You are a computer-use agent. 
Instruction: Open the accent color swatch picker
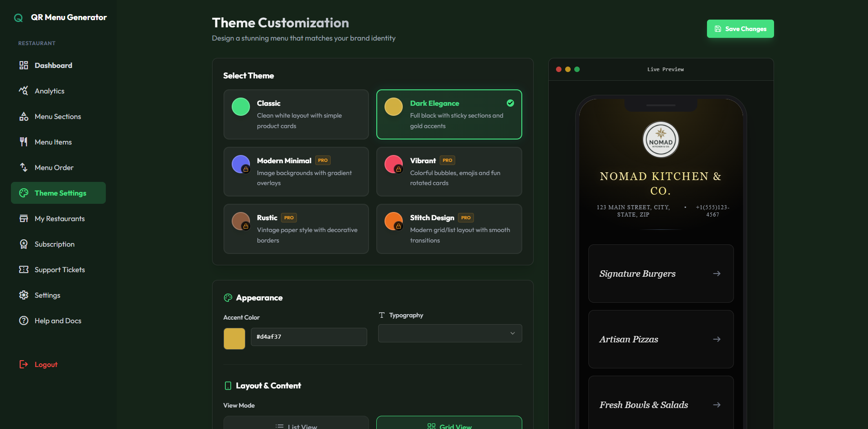coord(234,338)
